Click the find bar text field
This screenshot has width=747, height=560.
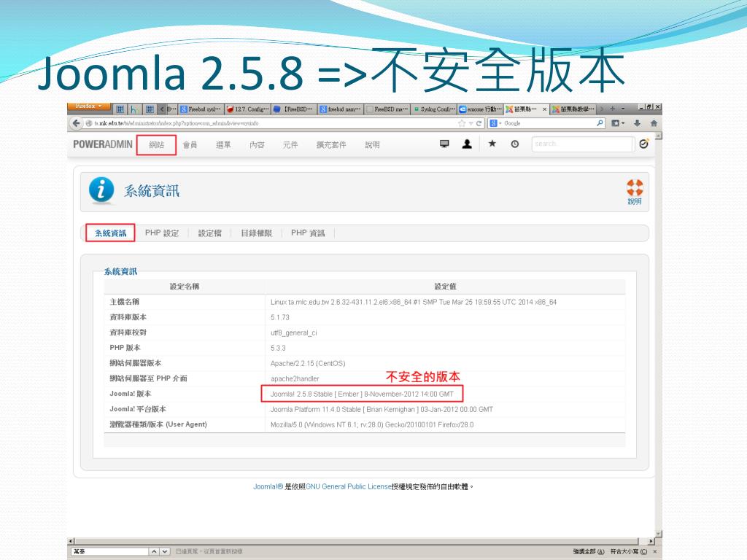coord(109,551)
